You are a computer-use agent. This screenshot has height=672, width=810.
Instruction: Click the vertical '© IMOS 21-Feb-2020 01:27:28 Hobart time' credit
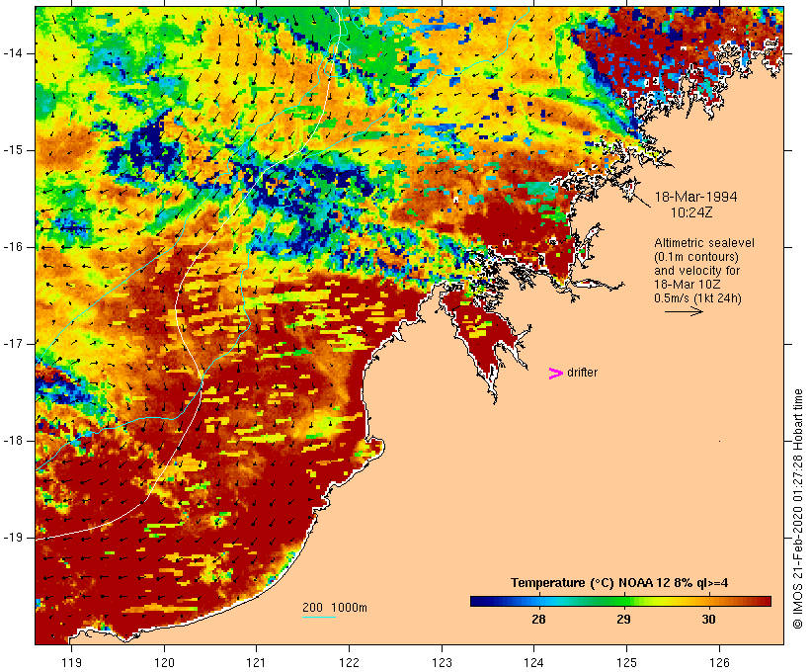798,509
